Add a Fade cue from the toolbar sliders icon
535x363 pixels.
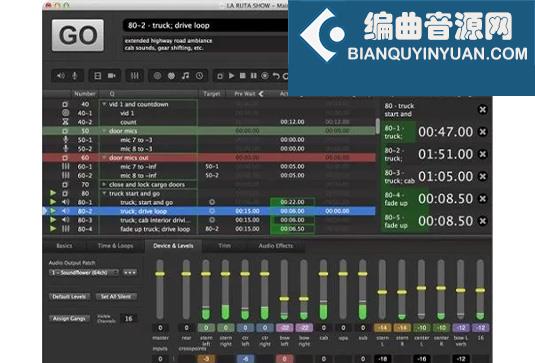135,76
